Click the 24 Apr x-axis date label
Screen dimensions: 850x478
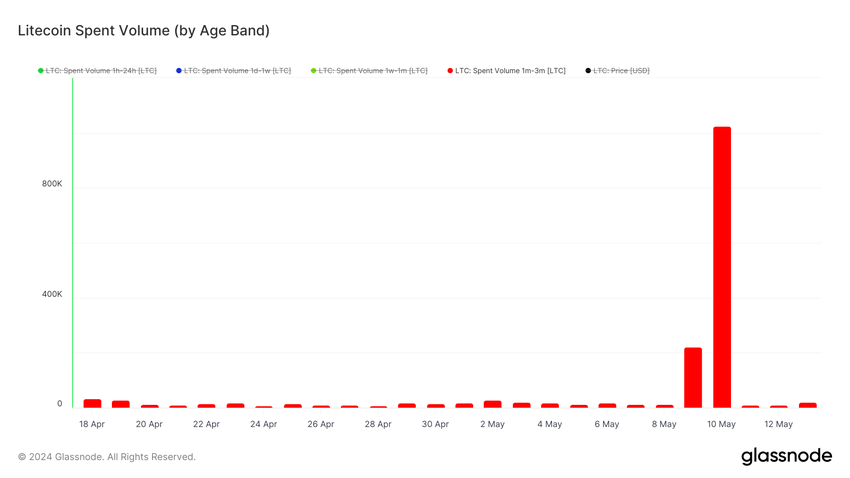[x=263, y=424]
